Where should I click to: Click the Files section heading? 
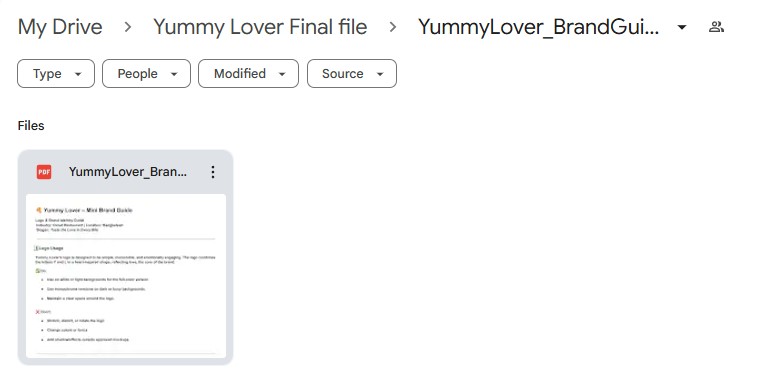pos(31,126)
